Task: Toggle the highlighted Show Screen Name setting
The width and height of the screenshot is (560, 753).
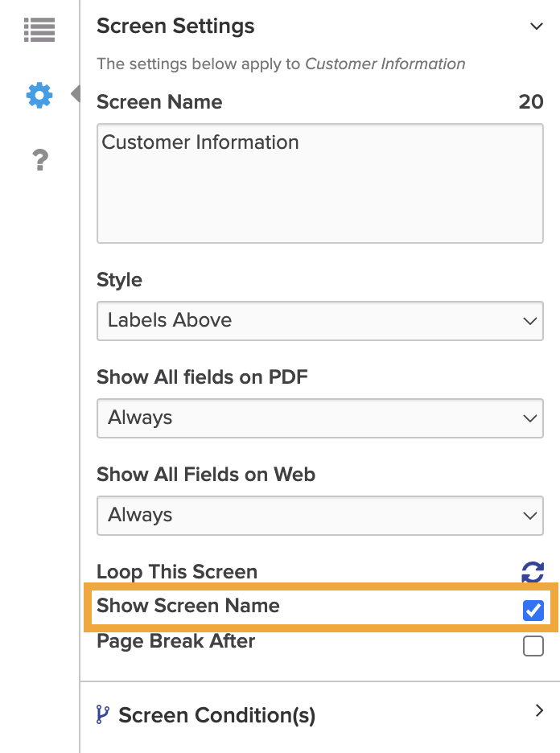Action: pyautogui.click(x=532, y=611)
